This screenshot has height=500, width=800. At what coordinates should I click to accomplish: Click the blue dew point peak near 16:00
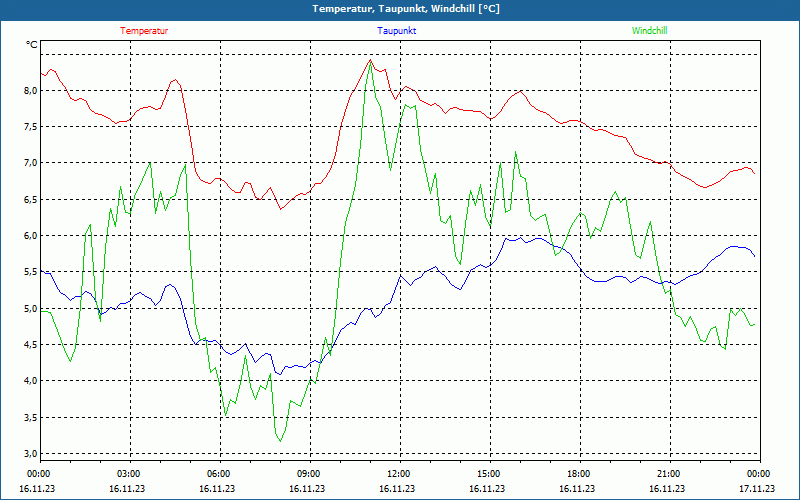(x=520, y=238)
